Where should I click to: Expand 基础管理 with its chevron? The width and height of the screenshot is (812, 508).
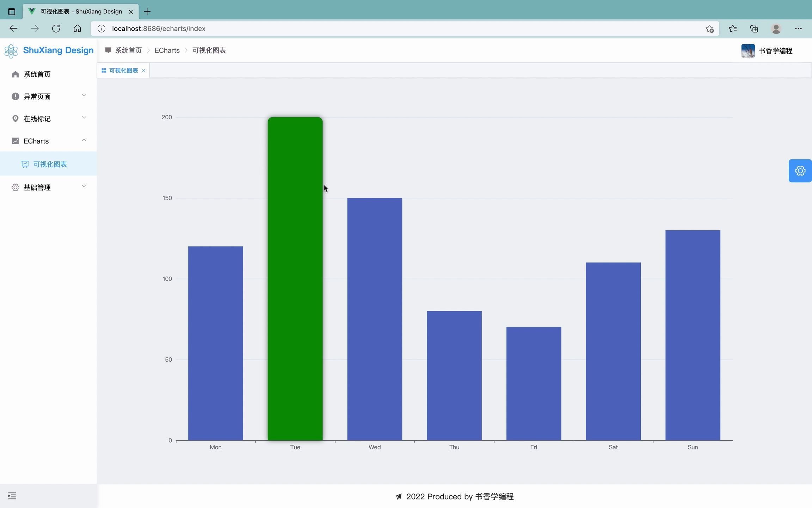click(84, 187)
